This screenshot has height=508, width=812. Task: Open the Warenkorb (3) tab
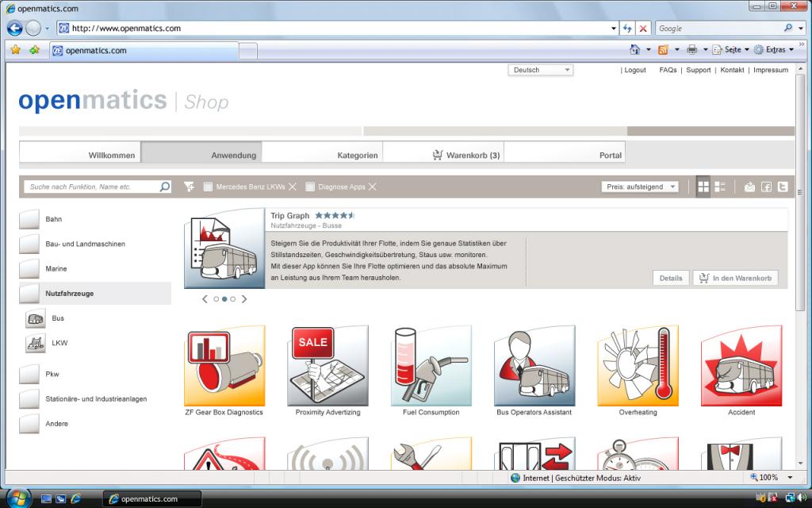coord(444,152)
